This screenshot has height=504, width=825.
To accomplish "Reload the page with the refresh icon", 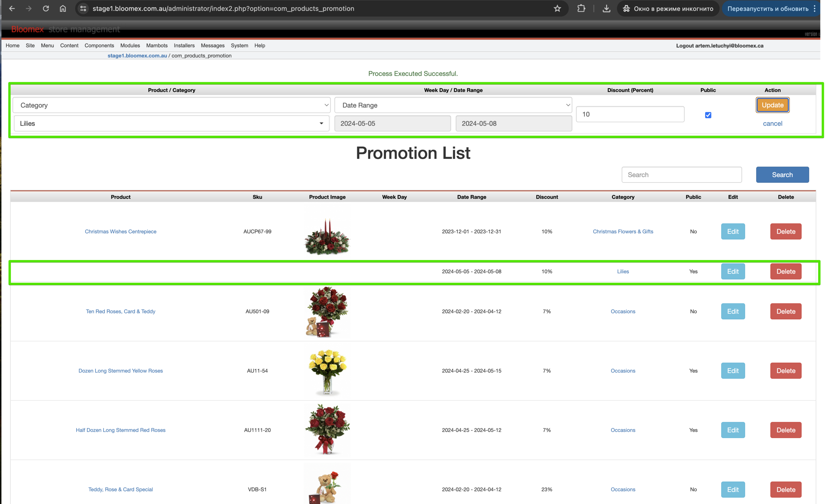I will [x=46, y=9].
